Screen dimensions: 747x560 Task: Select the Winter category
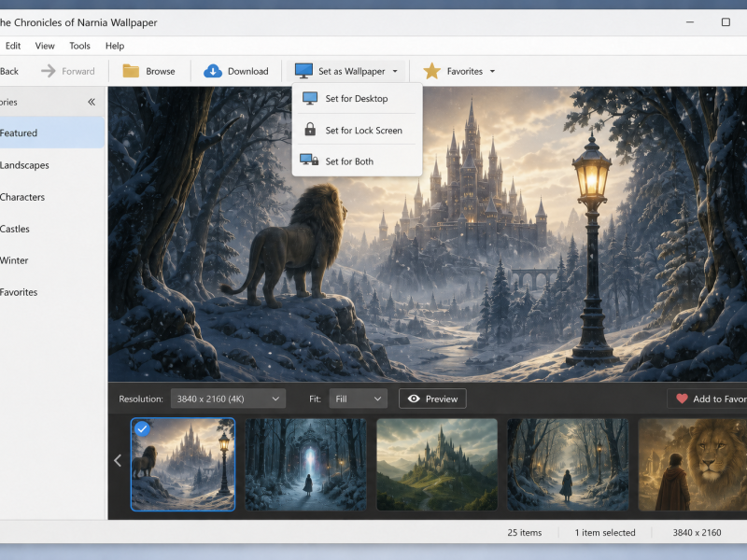coord(51,260)
